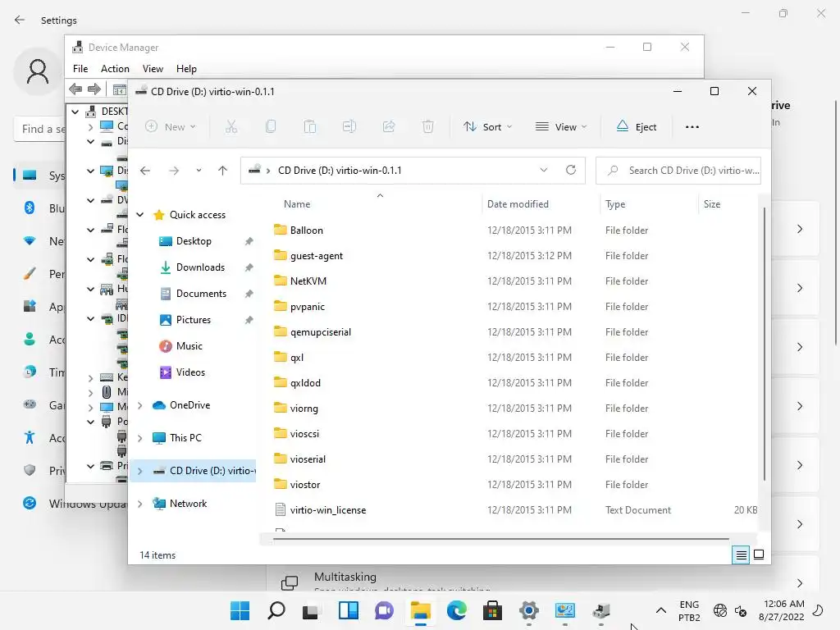This screenshot has width=840, height=630.
Task: Open Videos in Quick access
Action: (190, 372)
